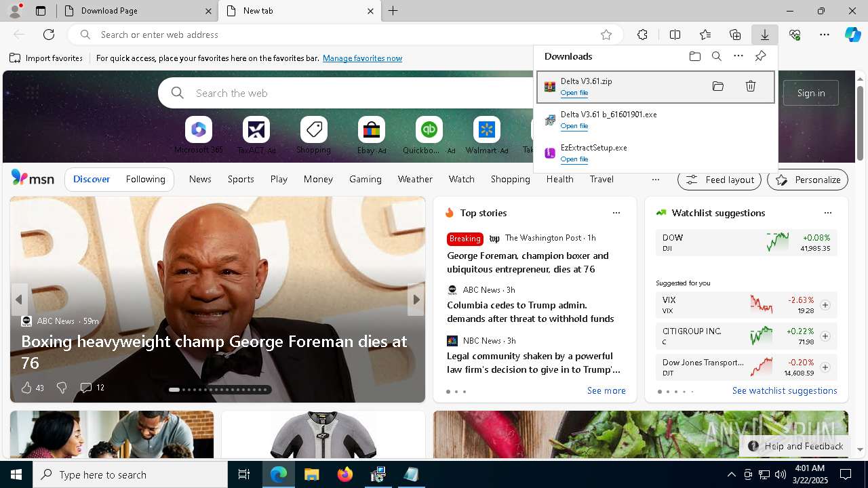The height and width of the screenshot is (488, 868).
Task: Click the Sign in button
Action: [811, 93]
